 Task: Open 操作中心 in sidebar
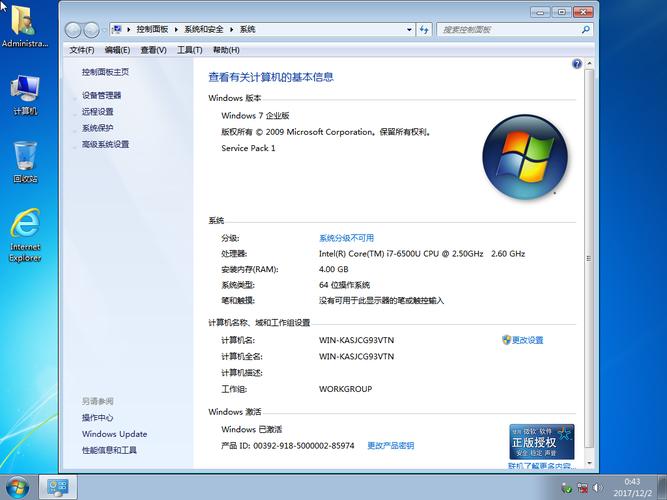pyautogui.click(x=98, y=417)
